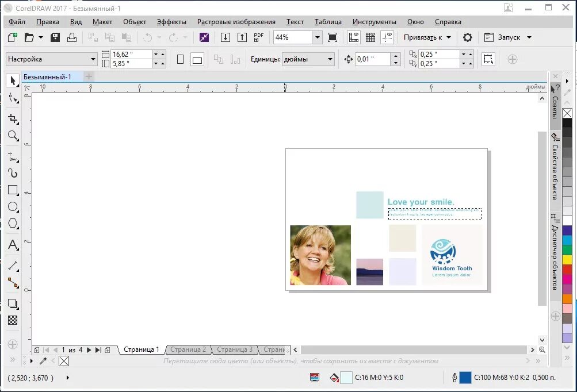Go to last page arrow
Viewport: 577px width, 392px height.
tap(98, 349)
